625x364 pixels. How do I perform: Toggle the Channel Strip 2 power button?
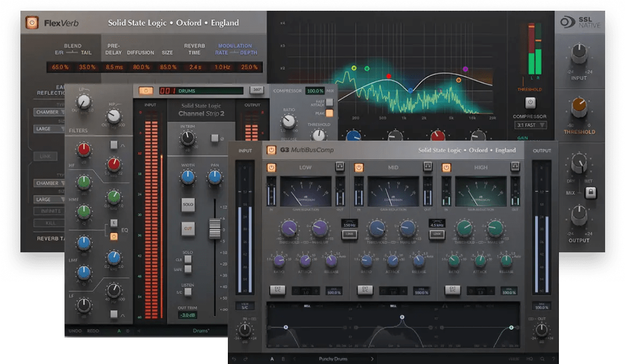[x=146, y=91]
